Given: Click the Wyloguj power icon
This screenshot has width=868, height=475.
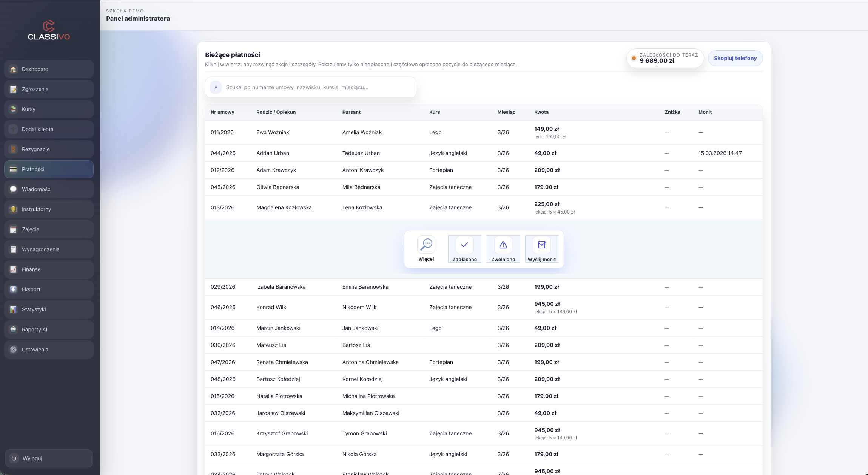Looking at the screenshot, I should 14,458.
